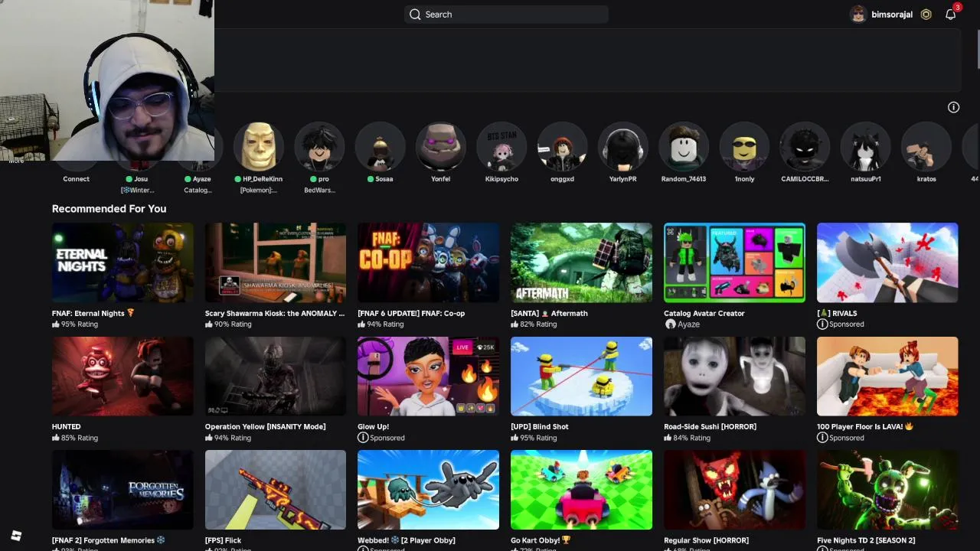Viewport: 980px width, 551px height.
Task: Focus the Search input field
Action: coord(506,15)
